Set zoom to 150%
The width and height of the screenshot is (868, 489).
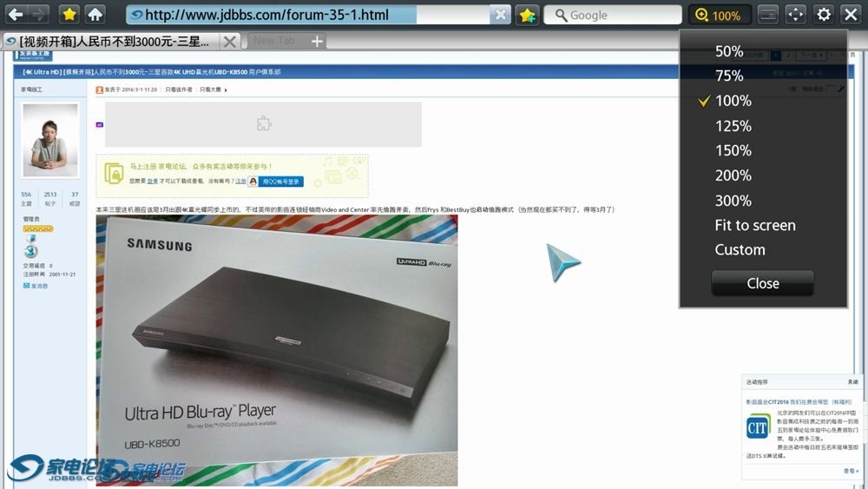(733, 150)
